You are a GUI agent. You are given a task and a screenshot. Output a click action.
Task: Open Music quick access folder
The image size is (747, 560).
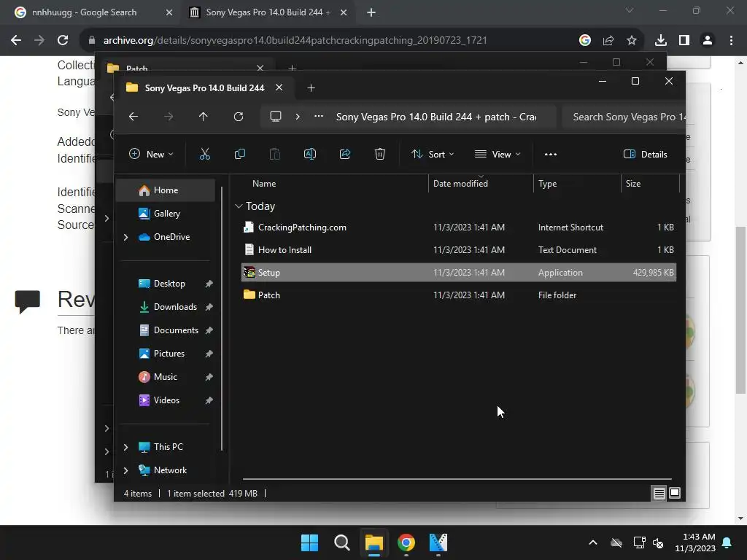(166, 377)
